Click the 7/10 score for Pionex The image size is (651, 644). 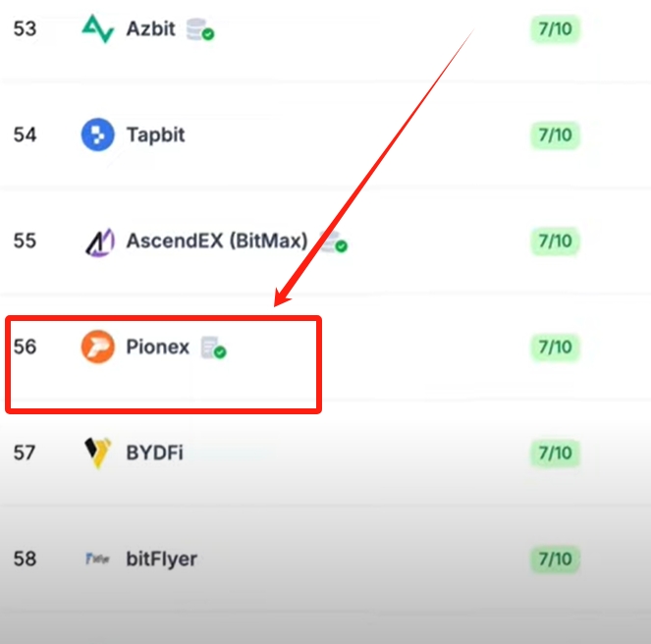pos(555,347)
